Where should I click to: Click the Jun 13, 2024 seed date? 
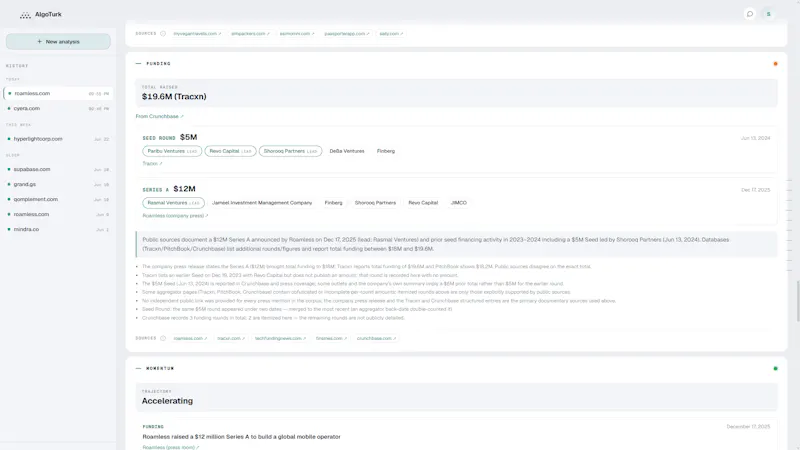[x=756, y=138]
